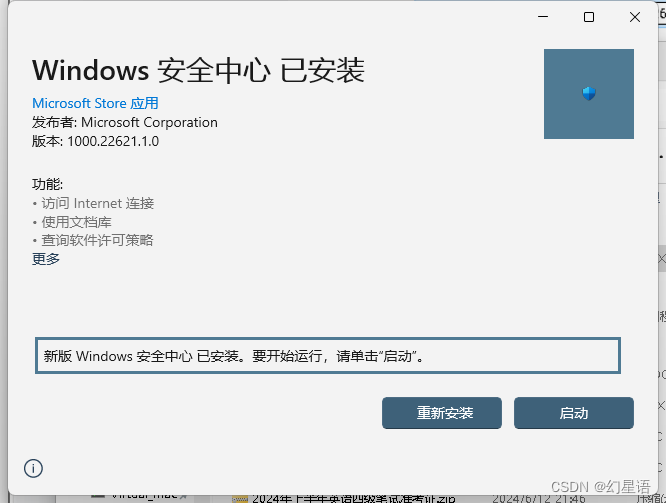Minimize the installer window

click(x=543, y=17)
